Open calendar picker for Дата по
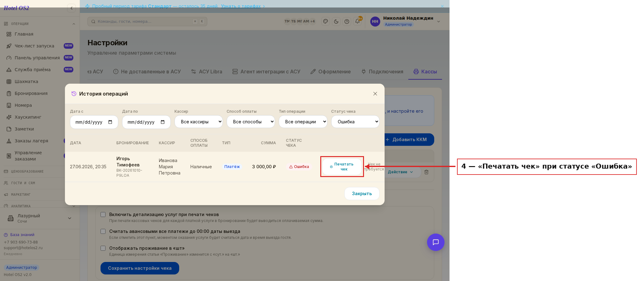 [x=163, y=122]
